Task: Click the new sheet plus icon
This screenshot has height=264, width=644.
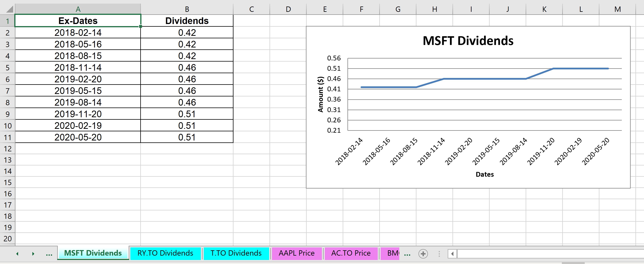Action: coord(423,254)
